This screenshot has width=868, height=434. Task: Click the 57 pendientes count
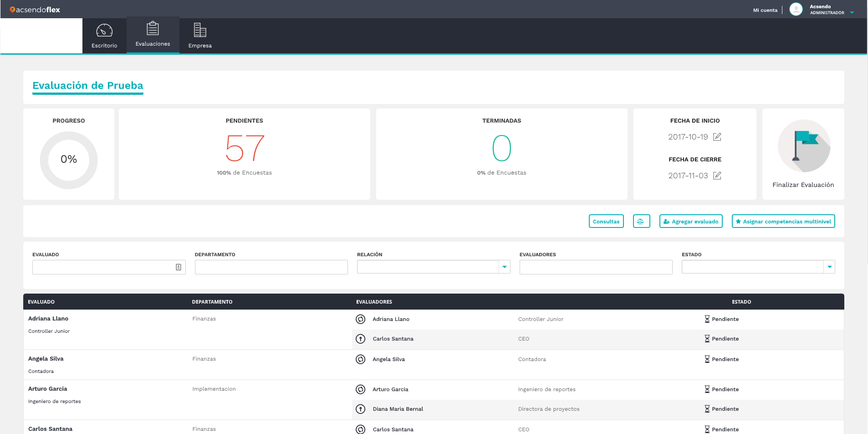click(x=245, y=148)
